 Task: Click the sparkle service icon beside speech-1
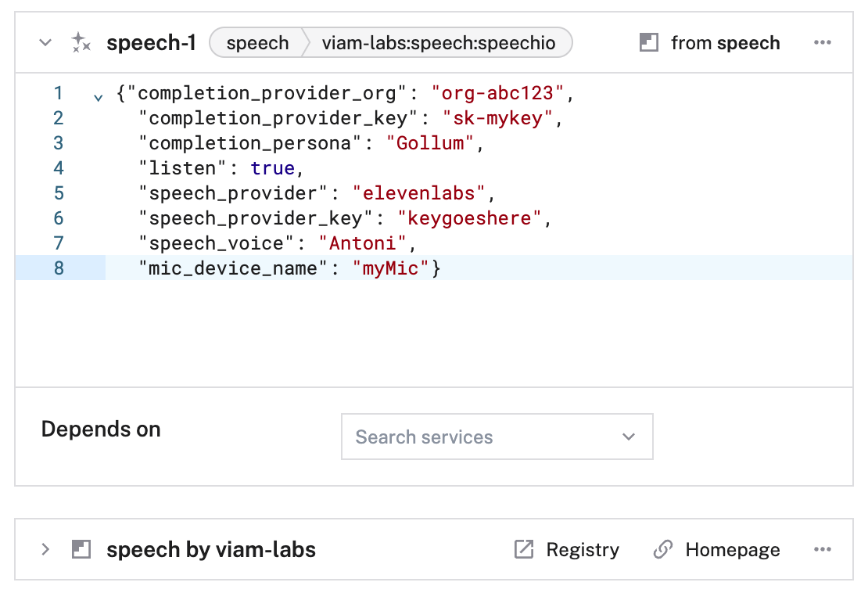click(81, 43)
